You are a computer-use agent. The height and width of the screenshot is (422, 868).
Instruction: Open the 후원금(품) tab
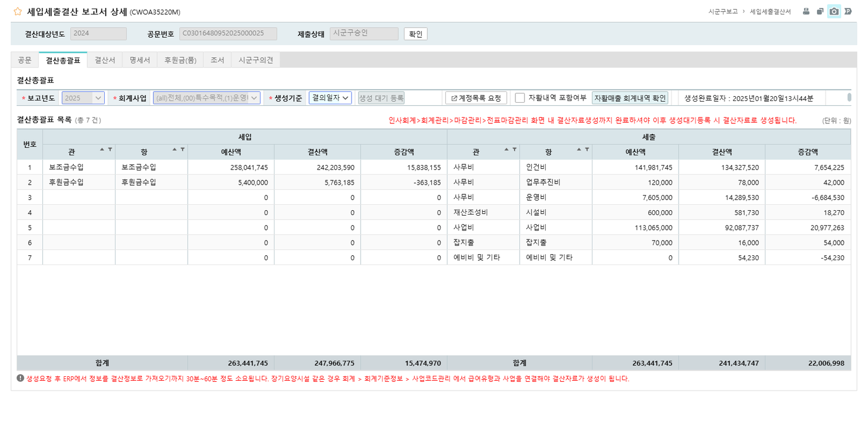(180, 60)
